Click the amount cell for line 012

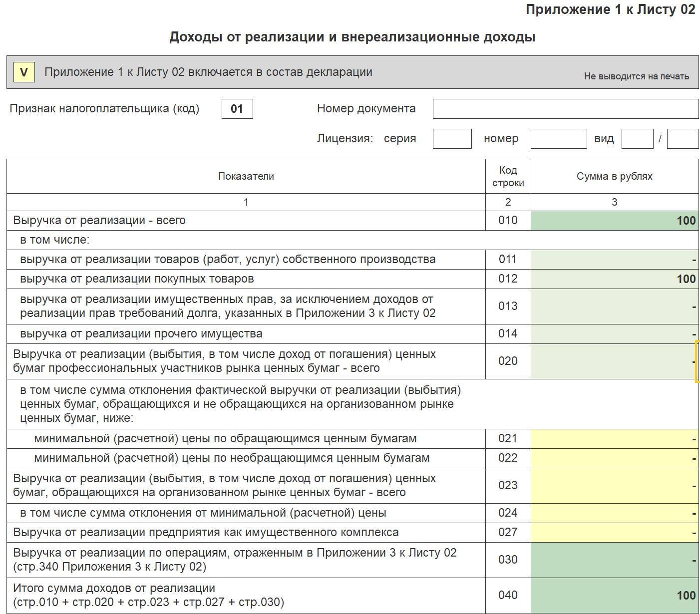click(x=615, y=279)
